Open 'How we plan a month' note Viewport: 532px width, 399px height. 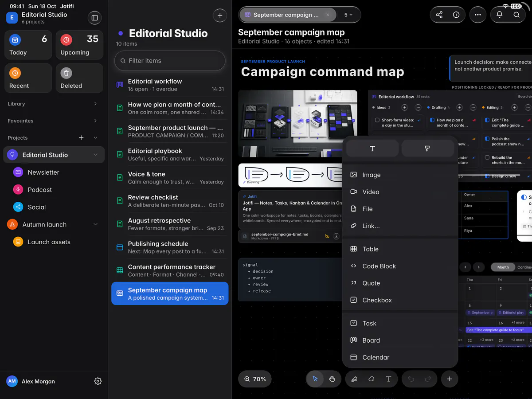click(x=170, y=108)
